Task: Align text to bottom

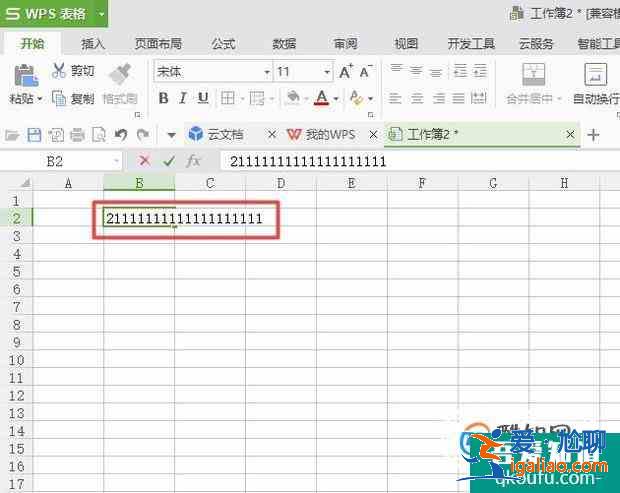Action: [436, 71]
